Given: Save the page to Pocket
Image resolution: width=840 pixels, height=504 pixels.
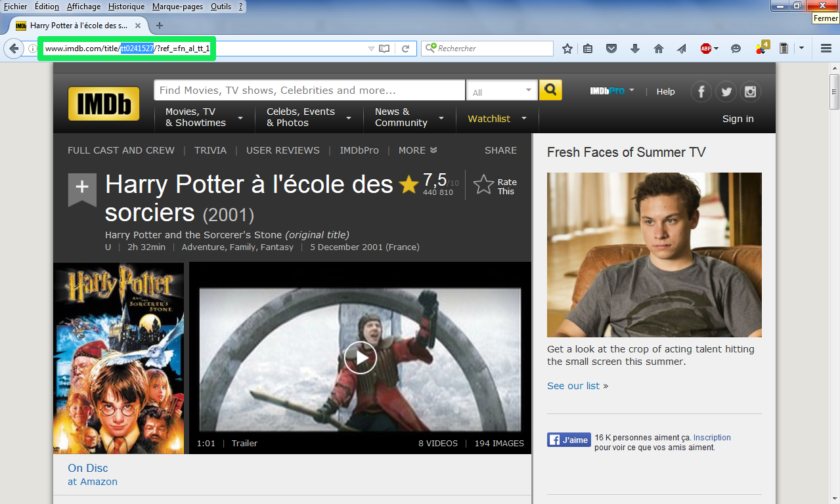Looking at the screenshot, I should 611,49.
